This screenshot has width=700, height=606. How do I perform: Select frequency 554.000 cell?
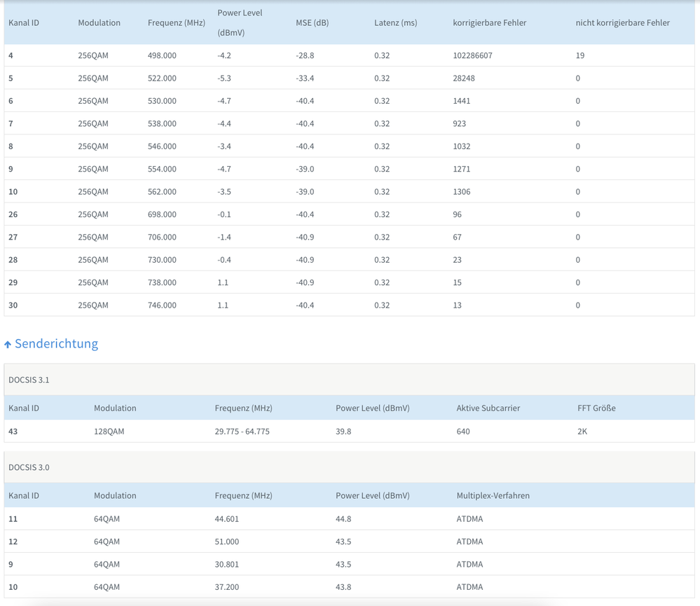(x=162, y=169)
